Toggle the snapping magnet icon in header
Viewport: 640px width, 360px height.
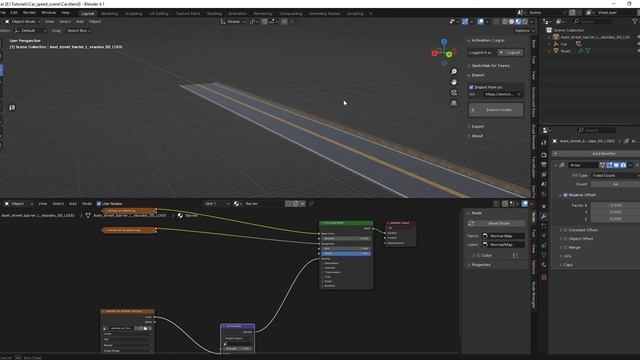[x=264, y=22]
